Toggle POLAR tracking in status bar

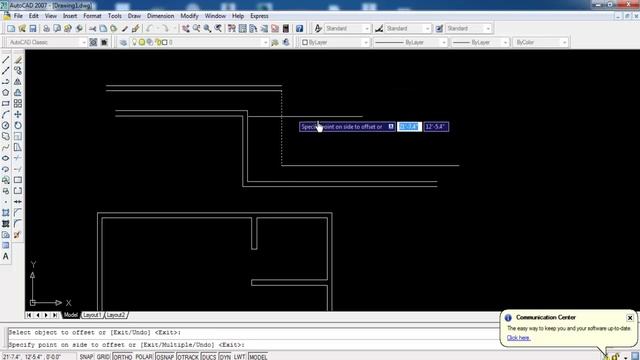[x=144, y=357]
